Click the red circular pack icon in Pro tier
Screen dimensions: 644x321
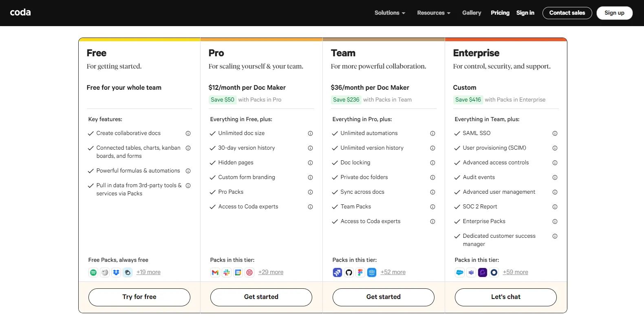(249, 272)
